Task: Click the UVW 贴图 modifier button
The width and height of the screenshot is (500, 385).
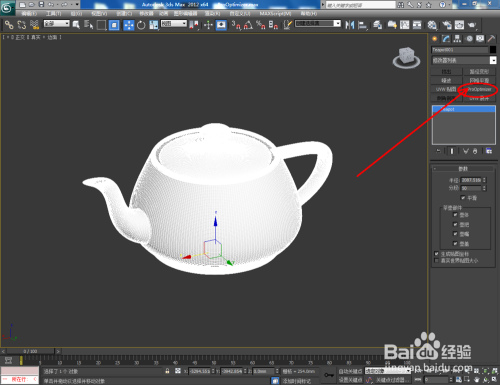Action: [446, 89]
